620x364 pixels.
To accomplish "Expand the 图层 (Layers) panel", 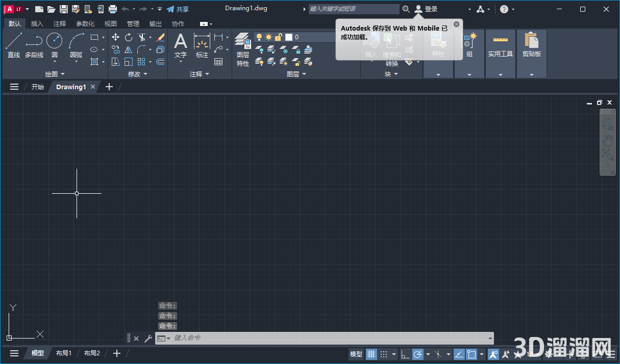I will [296, 74].
